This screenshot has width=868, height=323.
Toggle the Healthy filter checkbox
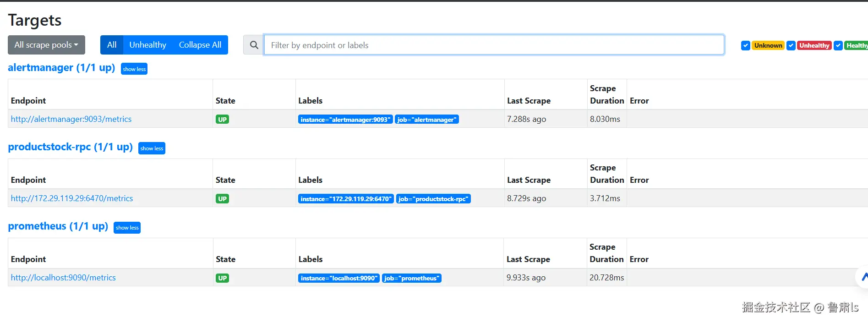pyautogui.click(x=838, y=45)
